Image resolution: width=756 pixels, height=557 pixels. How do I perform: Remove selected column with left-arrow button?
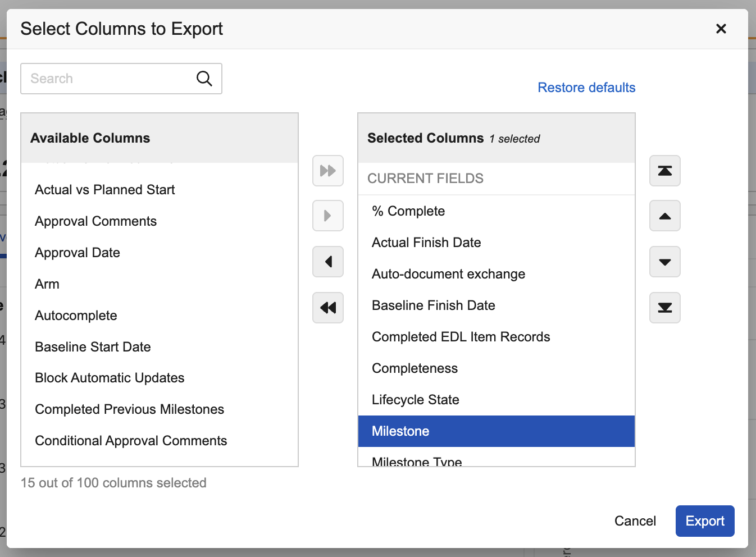click(x=328, y=262)
